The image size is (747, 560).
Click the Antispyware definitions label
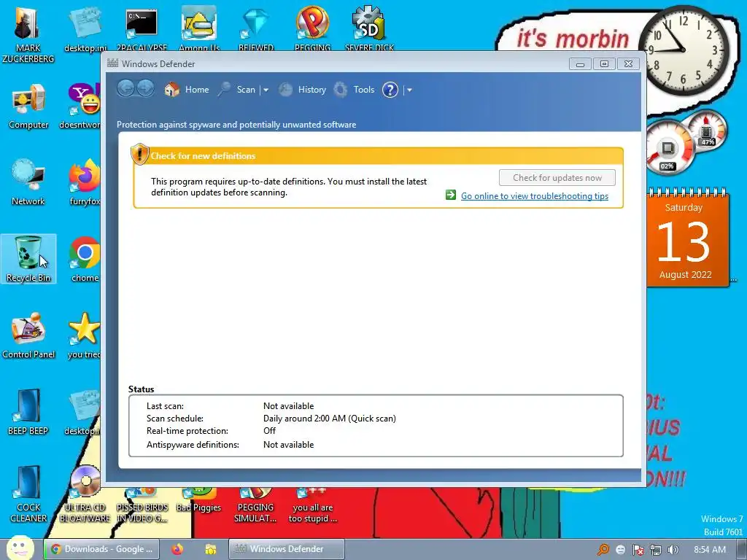point(193,444)
